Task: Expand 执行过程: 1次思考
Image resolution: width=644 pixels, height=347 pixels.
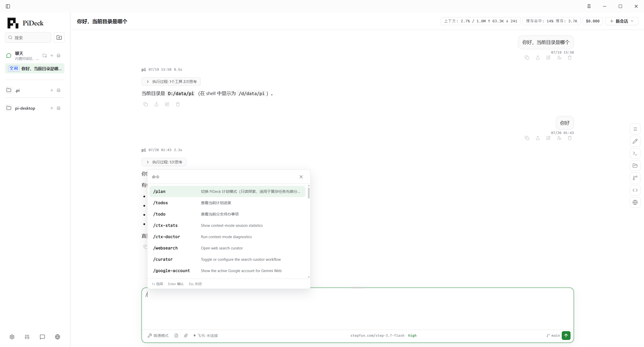Action: (164, 162)
